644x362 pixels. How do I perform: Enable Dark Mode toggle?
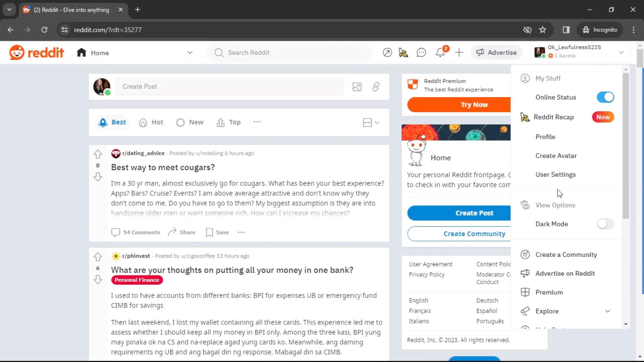[604, 224]
